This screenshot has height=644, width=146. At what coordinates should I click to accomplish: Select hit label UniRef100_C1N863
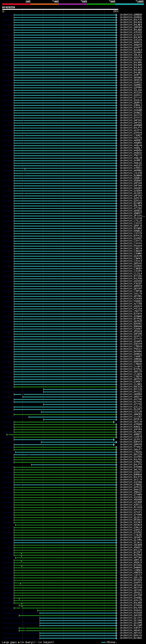pyautogui.click(x=131, y=570)
